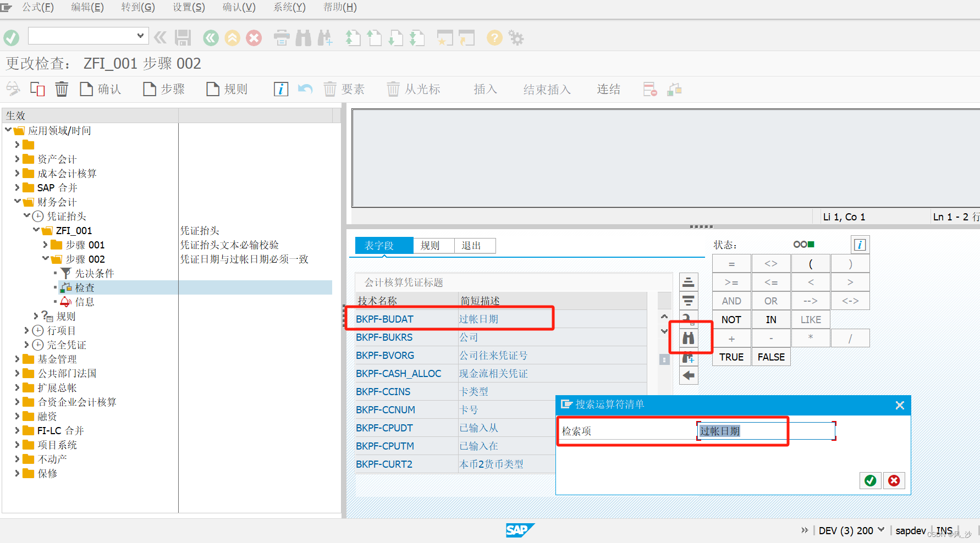Image resolution: width=980 pixels, height=543 pixels.
Task: Click the yellow Exit up-arrow icon
Action: (x=233, y=37)
